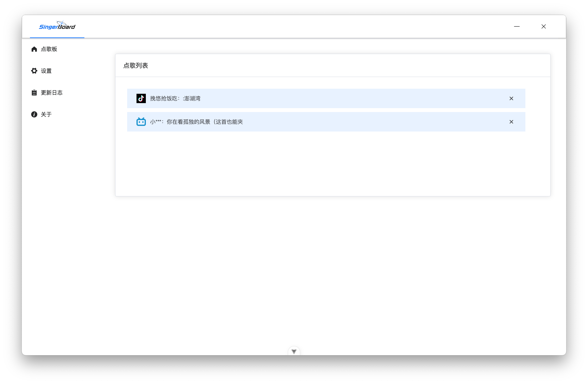Click the info icon beside 关于
588x384 pixels.
34,114
